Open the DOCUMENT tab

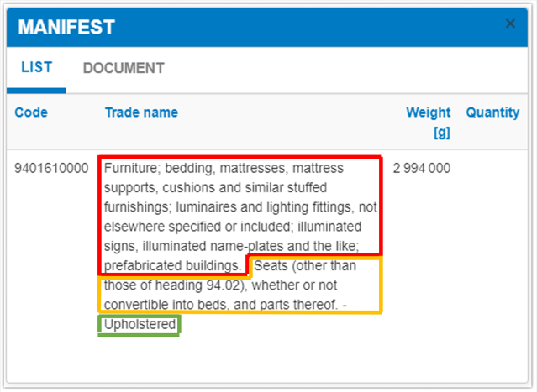[x=124, y=68]
